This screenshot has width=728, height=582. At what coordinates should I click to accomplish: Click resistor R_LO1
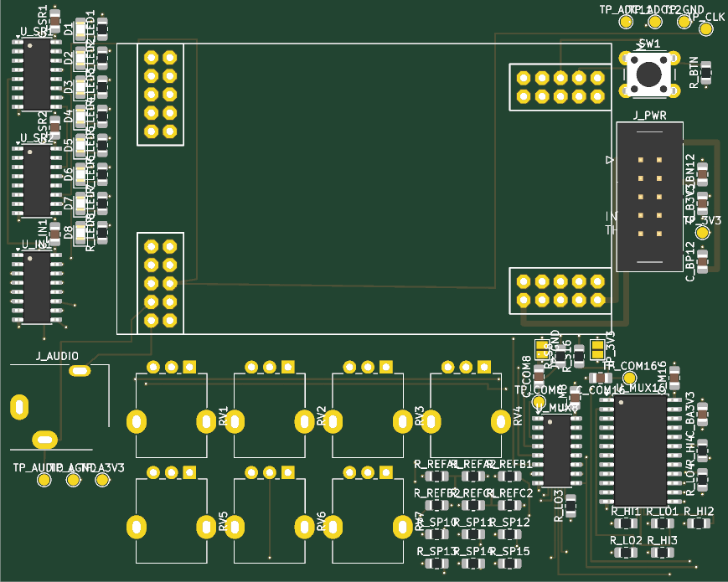click(663, 523)
